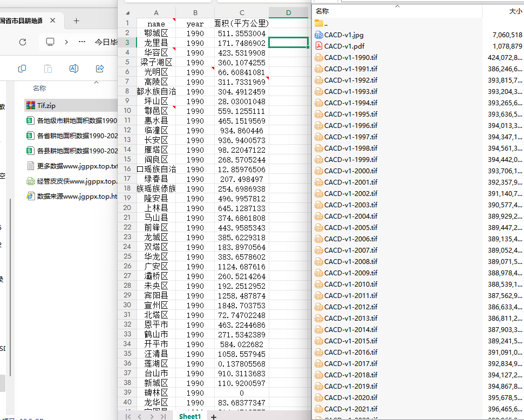Go to previous sheet navigation arrow
This screenshot has height=420, width=524.
tap(140, 417)
